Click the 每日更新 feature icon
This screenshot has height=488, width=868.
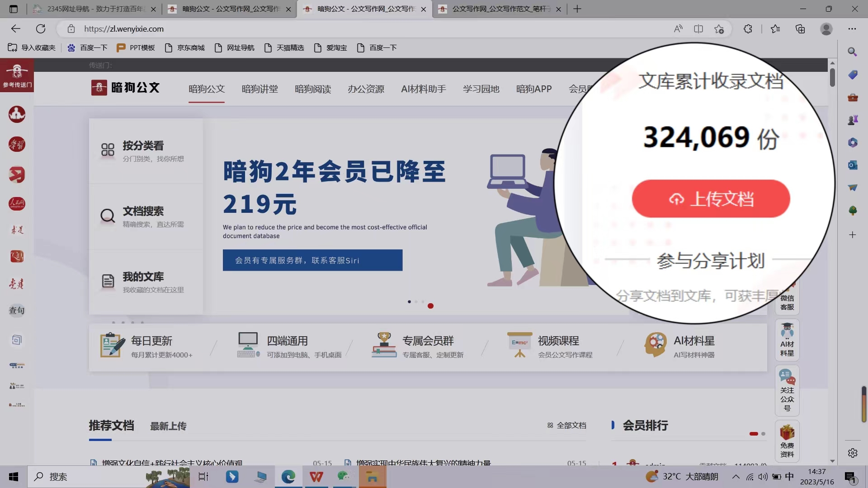tap(112, 345)
